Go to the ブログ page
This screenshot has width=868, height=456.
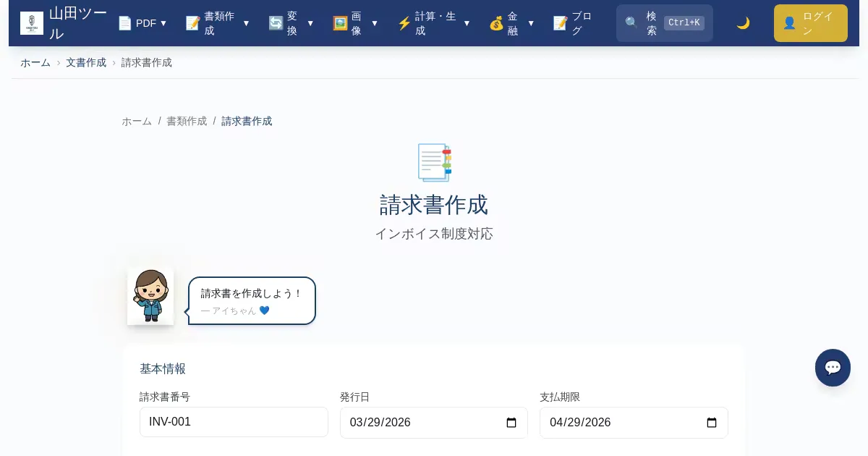tap(572, 23)
